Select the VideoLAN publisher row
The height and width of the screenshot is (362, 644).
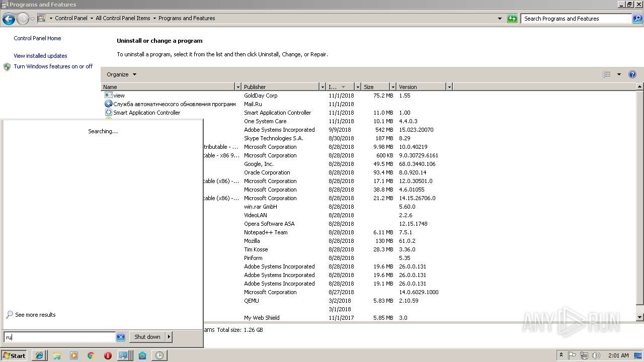256,215
